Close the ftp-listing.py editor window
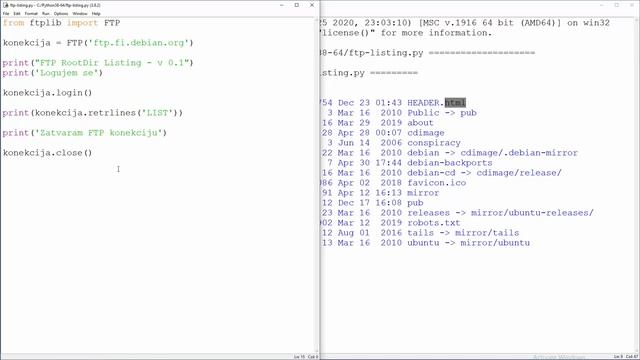Image resolution: width=640 pixels, height=360 pixels. [x=312, y=5]
